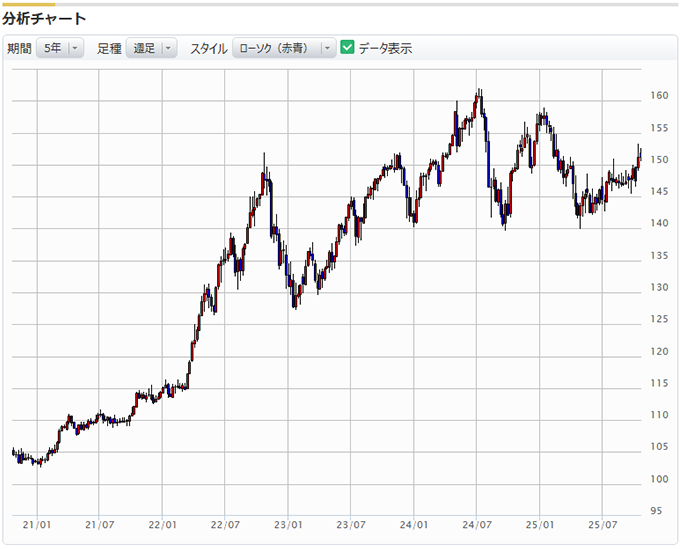Click the 25/01 date label below chart
This screenshot has height=549, width=680.
click(x=540, y=524)
